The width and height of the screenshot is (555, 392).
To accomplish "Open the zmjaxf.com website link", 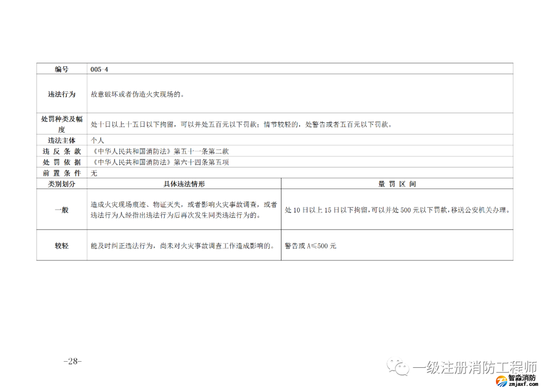I will (x=522, y=384).
